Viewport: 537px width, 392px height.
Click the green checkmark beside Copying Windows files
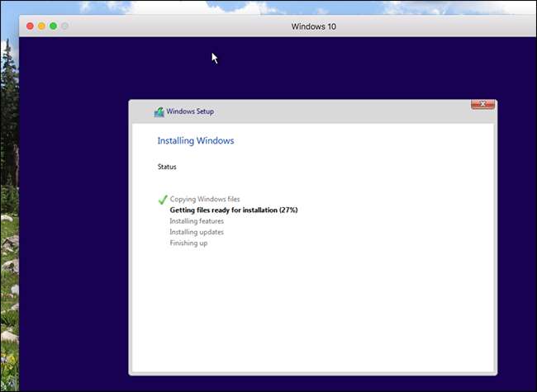pyautogui.click(x=163, y=200)
